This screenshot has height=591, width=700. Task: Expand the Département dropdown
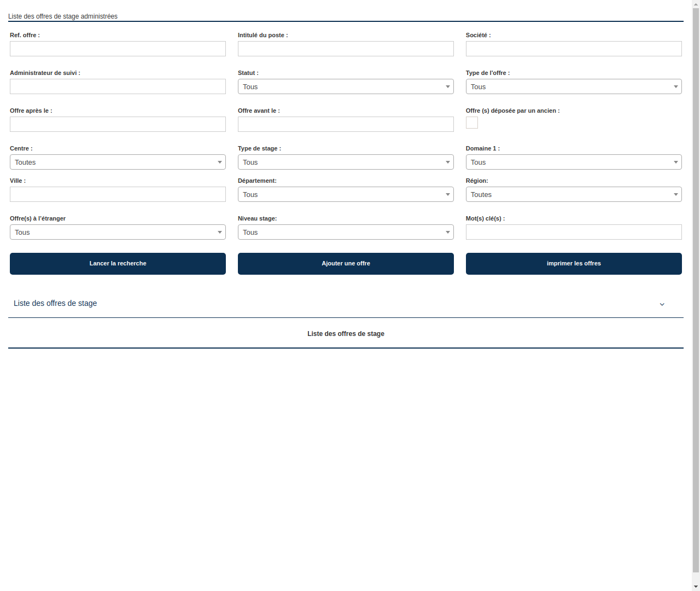346,194
